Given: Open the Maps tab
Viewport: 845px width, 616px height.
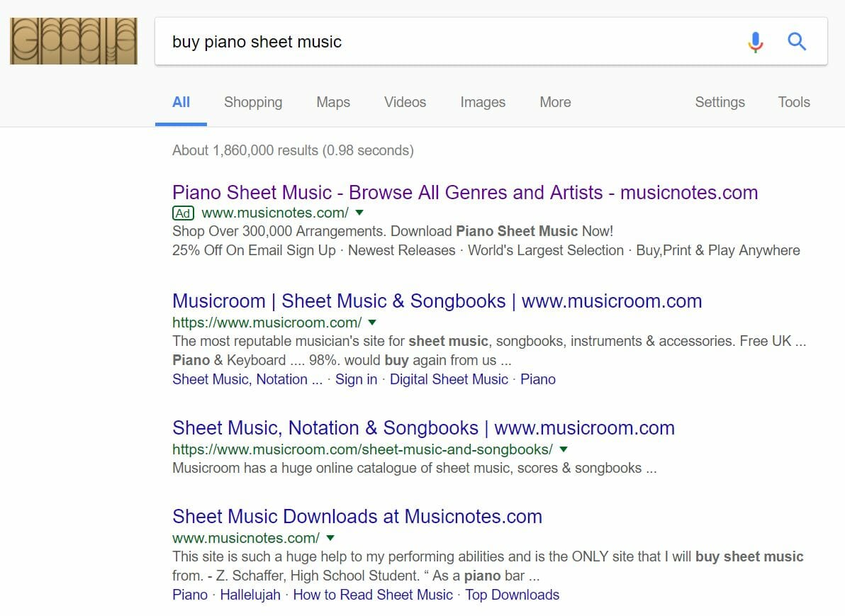Looking at the screenshot, I should (333, 102).
